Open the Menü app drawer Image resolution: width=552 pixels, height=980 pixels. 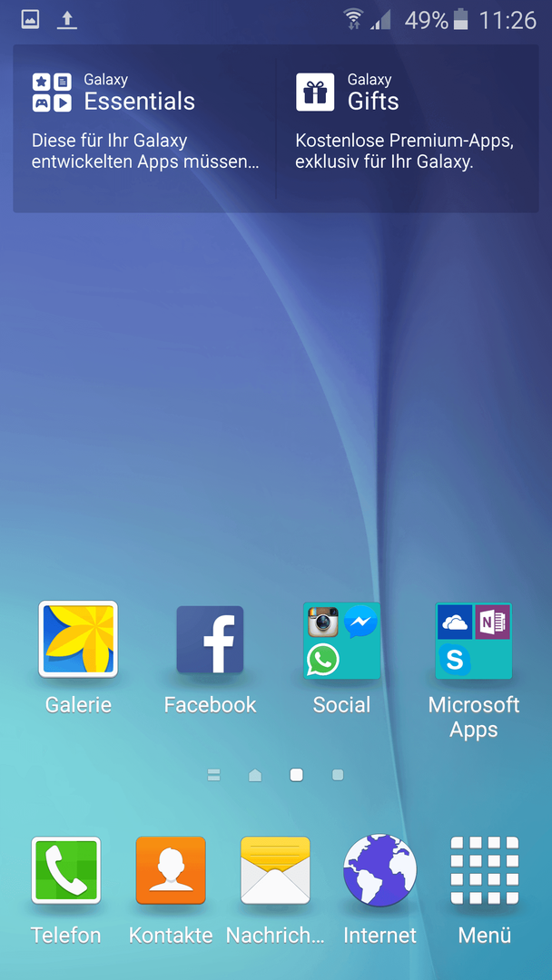[x=485, y=870]
